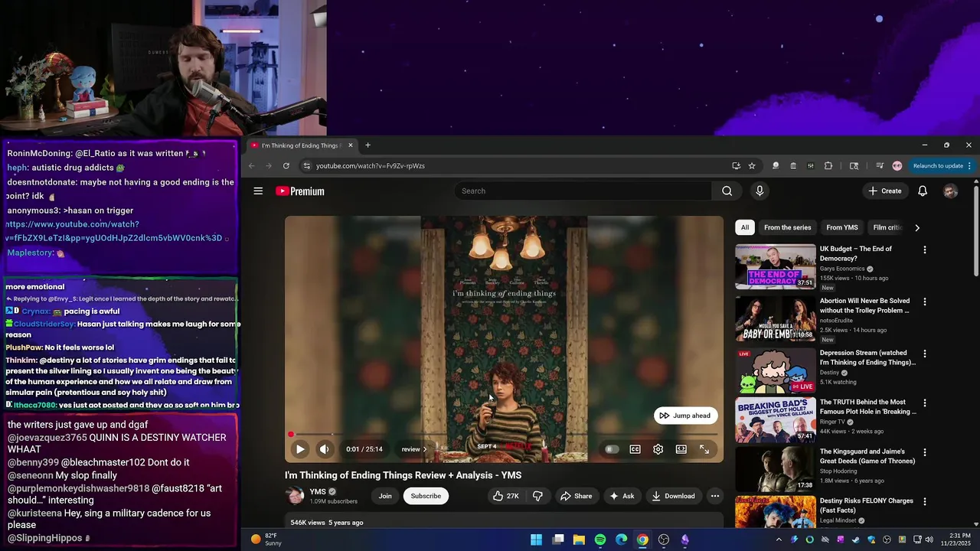The image size is (980, 551).
Task: Click the search magnifier button
Action: click(x=727, y=191)
